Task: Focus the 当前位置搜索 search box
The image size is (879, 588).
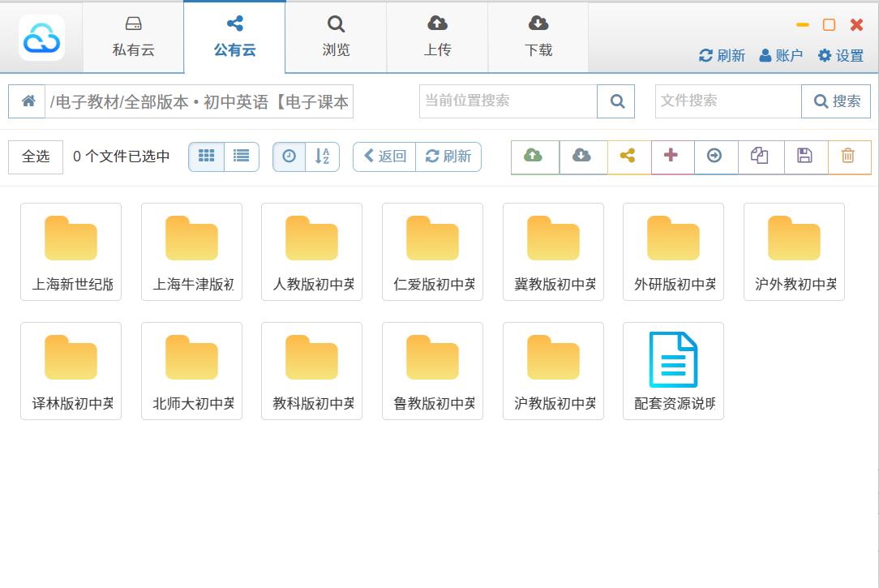Action: pyautogui.click(x=508, y=101)
